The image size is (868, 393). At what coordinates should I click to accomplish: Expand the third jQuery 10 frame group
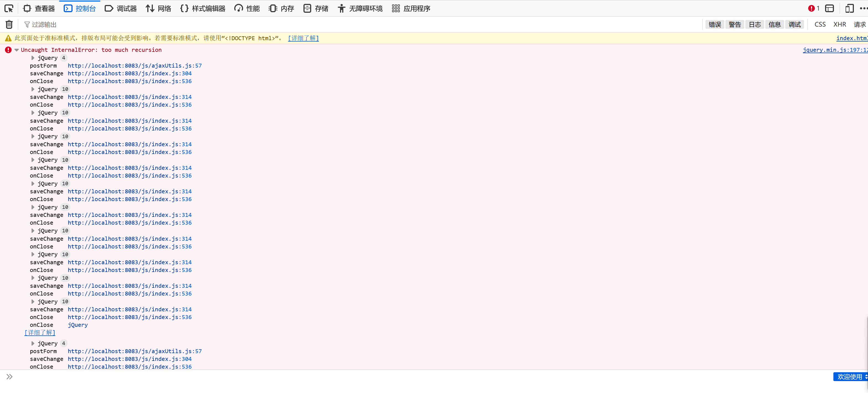point(33,137)
